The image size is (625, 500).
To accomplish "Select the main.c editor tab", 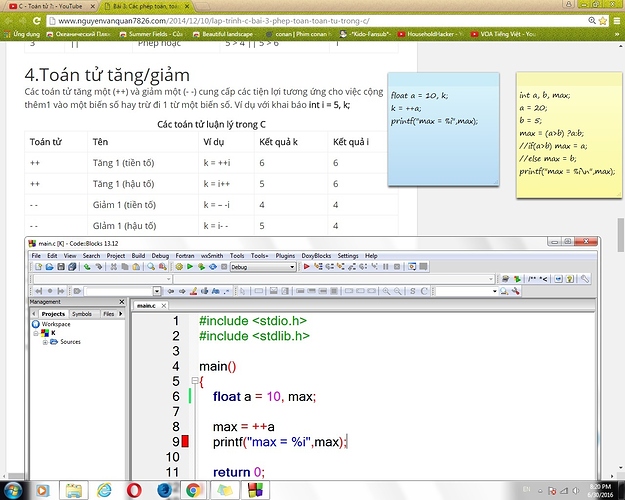I will [x=146, y=304].
